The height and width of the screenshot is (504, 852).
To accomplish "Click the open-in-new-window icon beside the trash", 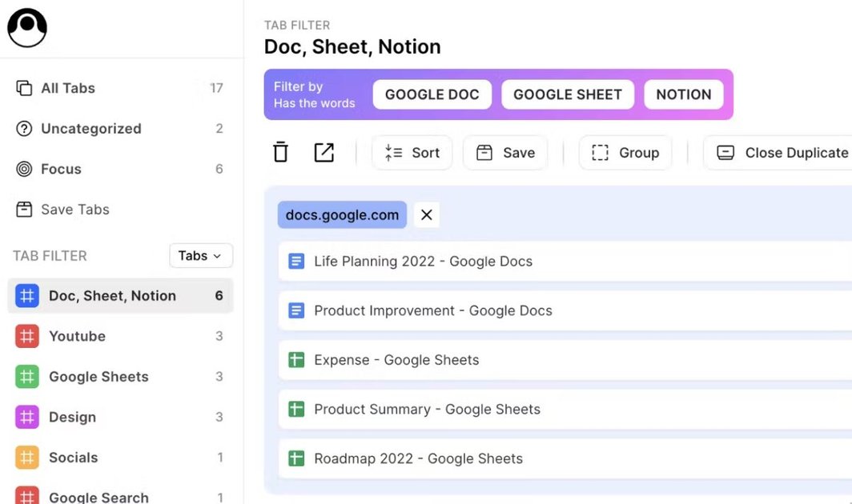I will [x=324, y=152].
